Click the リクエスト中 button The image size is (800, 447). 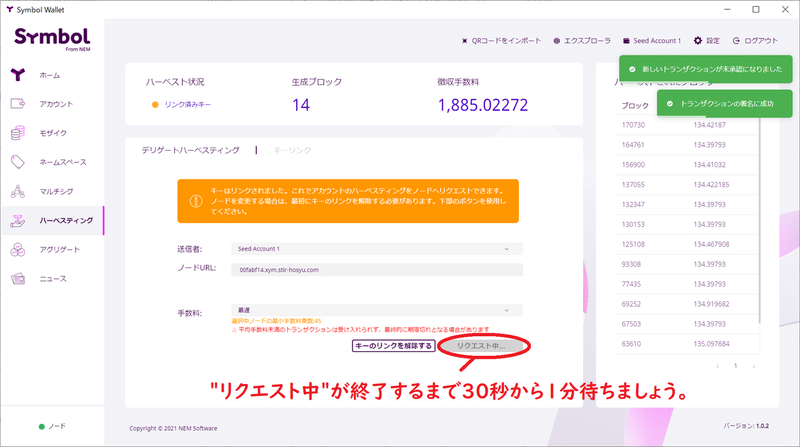[x=481, y=346]
